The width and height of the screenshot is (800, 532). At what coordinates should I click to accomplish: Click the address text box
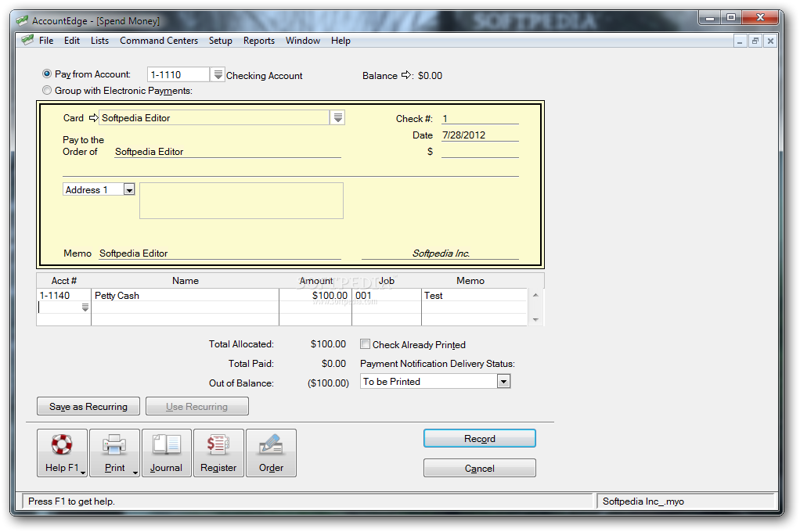(x=241, y=200)
